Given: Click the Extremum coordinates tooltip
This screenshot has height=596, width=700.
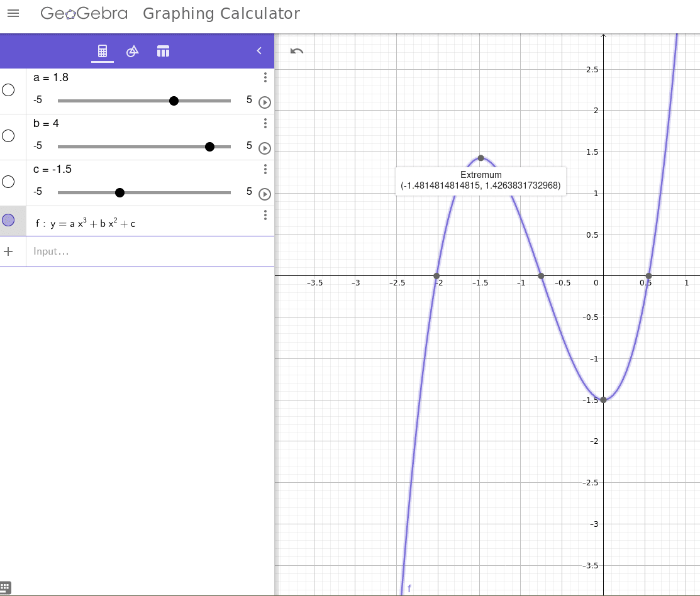Looking at the screenshot, I should (481, 180).
